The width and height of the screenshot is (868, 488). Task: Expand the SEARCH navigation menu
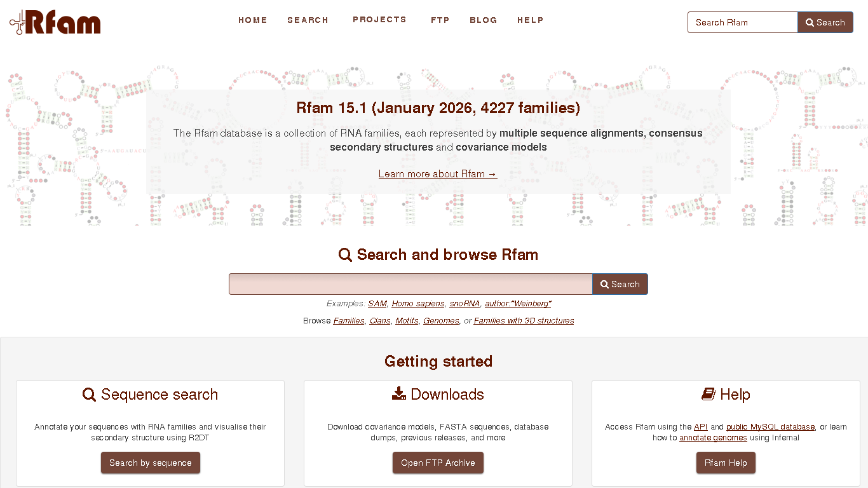pyautogui.click(x=308, y=20)
